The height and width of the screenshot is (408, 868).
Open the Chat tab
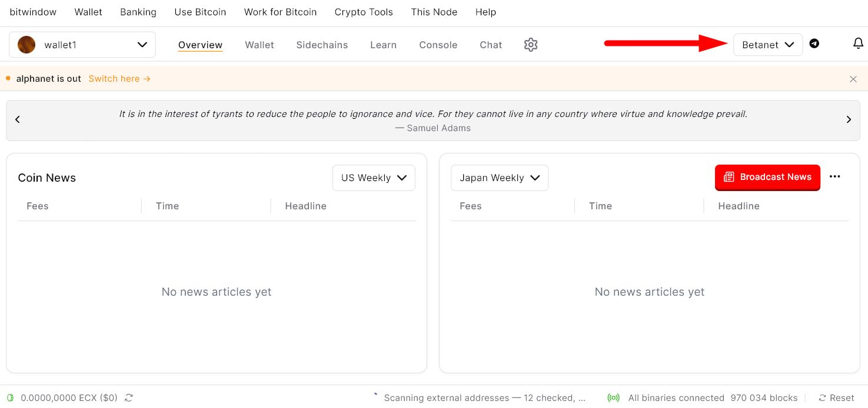point(491,45)
